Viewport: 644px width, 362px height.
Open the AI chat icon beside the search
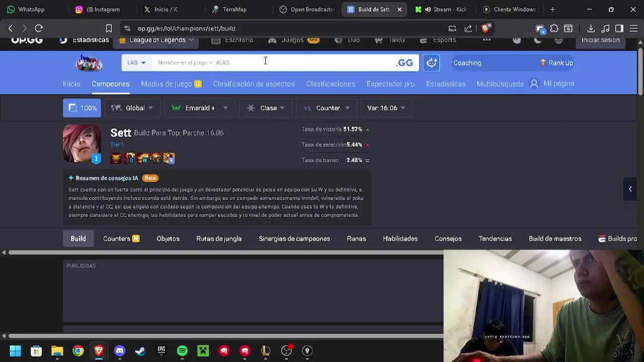click(432, 62)
